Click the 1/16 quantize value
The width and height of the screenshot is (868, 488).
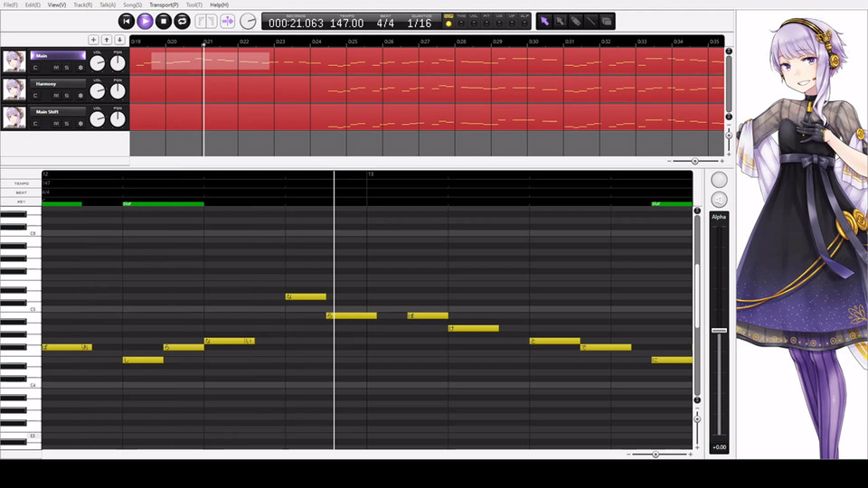pos(419,23)
